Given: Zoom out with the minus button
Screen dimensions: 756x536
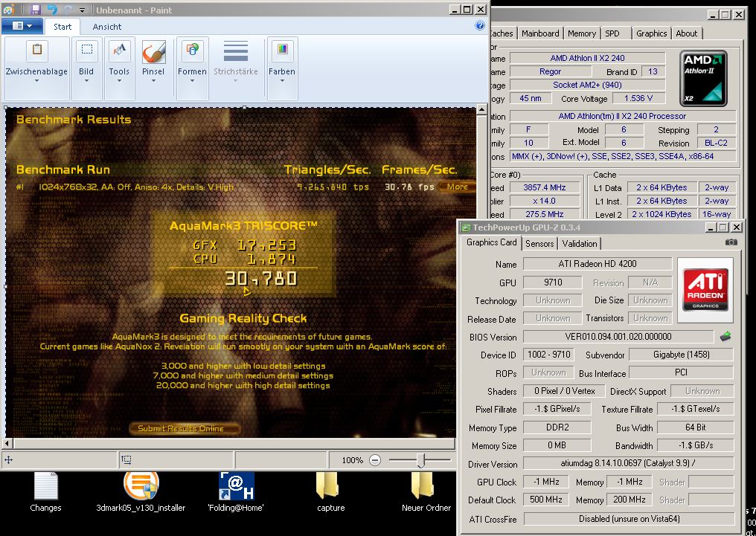Looking at the screenshot, I should point(375,460).
